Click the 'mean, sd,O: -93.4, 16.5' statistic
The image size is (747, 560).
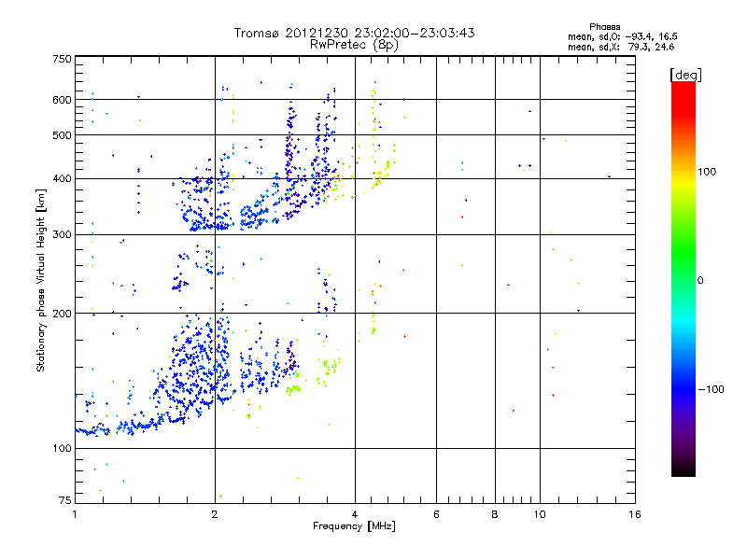(x=622, y=36)
